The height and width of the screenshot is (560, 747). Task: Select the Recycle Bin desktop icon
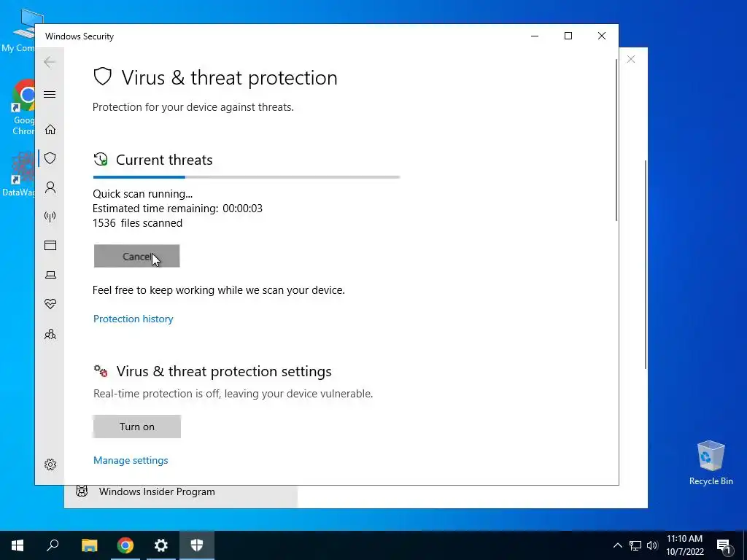click(x=711, y=463)
